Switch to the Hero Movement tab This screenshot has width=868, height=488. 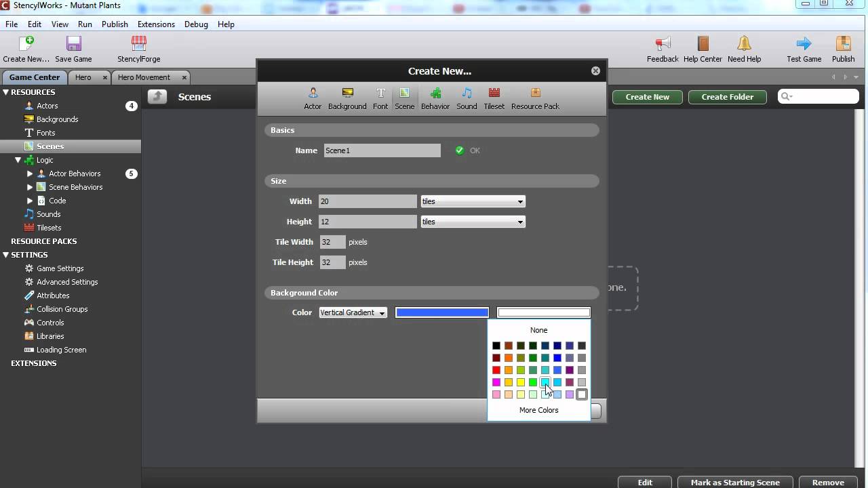click(x=144, y=77)
